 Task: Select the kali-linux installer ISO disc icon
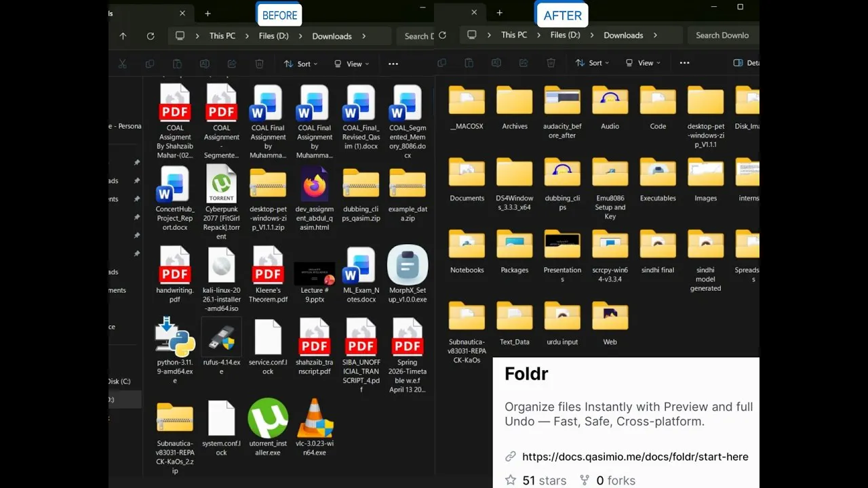221,265
